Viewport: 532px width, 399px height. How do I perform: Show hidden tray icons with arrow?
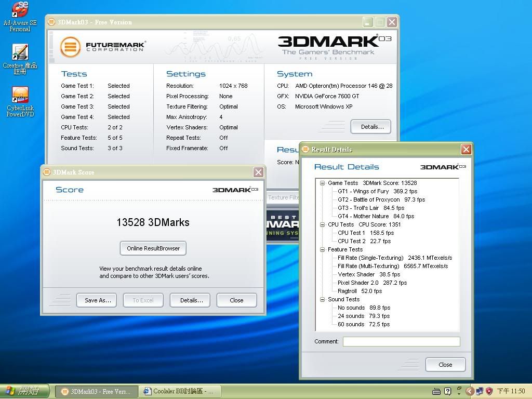[470, 391]
